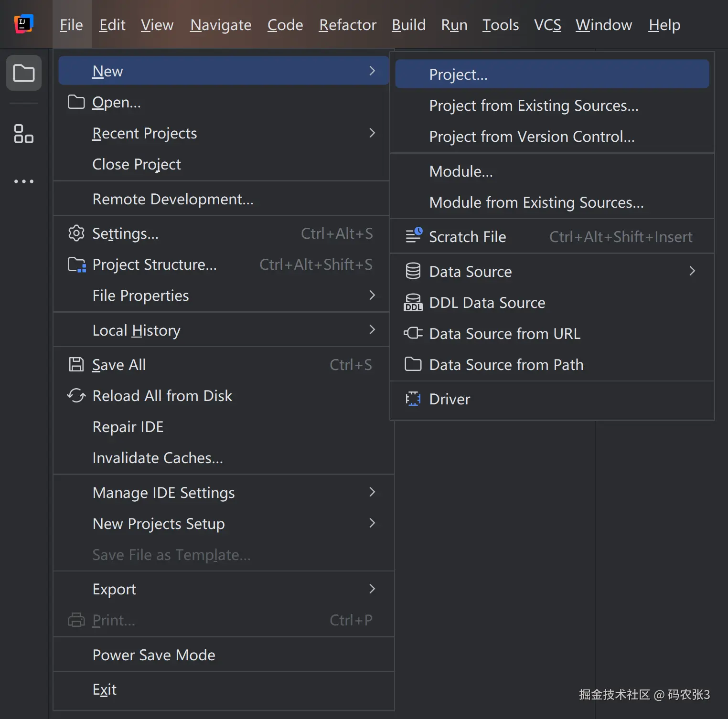Click the Reload All from Disk icon
Image resolution: width=728 pixels, height=719 pixels.
tap(76, 396)
